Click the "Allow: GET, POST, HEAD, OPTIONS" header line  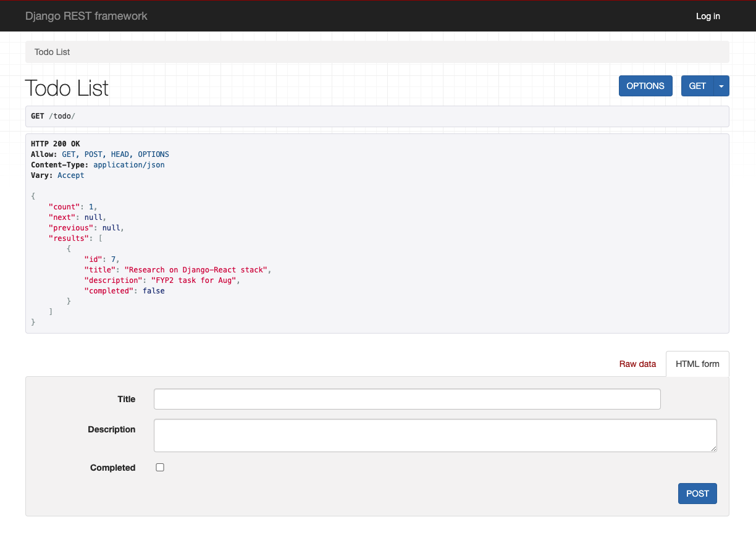click(x=100, y=154)
